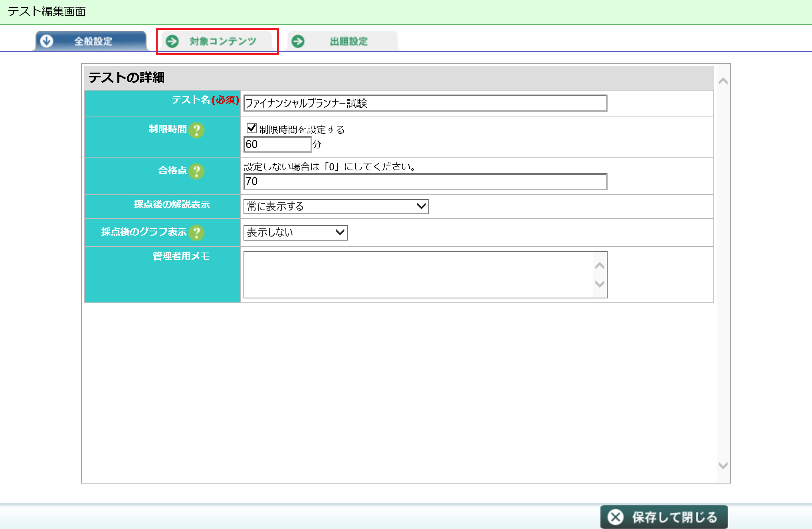The height and width of the screenshot is (529, 812).
Task: Click the memo textarea scroll down arrow
Action: tap(600, 284)
